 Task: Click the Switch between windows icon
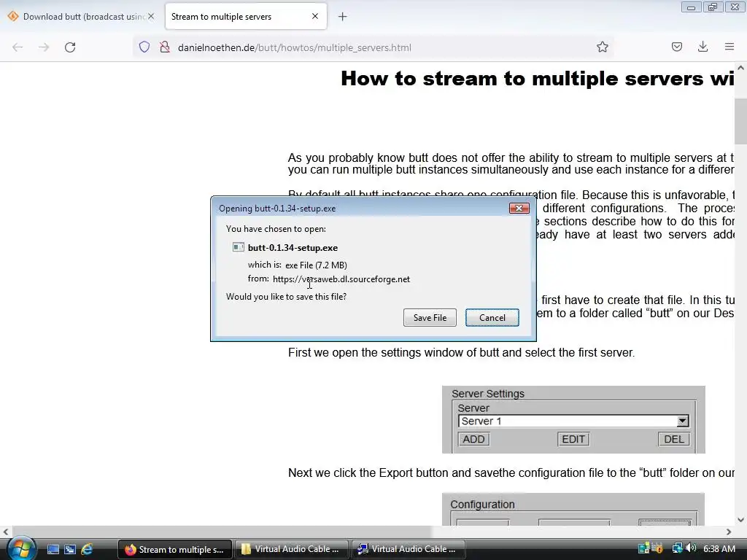pyautogui.click(x=70, y=549)
